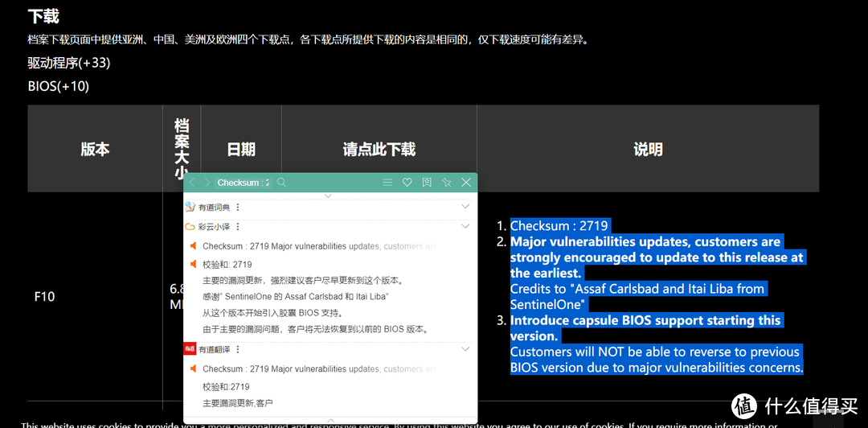This screenshot has height=428, width=868.
Task: Add the lookup to favorites with heart icon
Action: tap(407, 183)
